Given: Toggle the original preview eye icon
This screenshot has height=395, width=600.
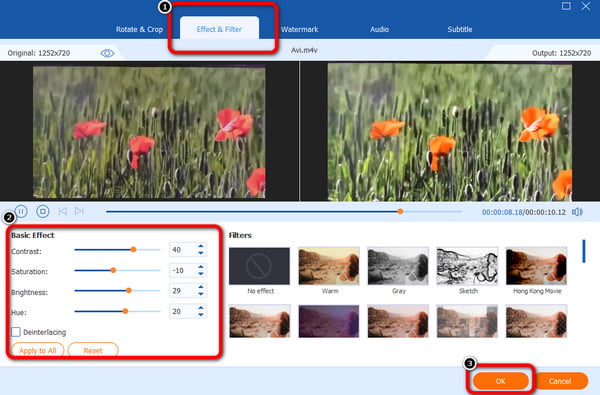Looking at the screenshot, I should coord(107,53).
